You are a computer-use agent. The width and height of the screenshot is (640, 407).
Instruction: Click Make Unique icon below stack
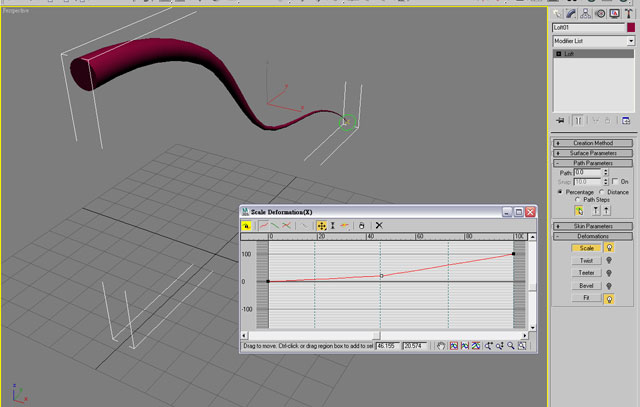pyautogui.click(x=596, y=120)
